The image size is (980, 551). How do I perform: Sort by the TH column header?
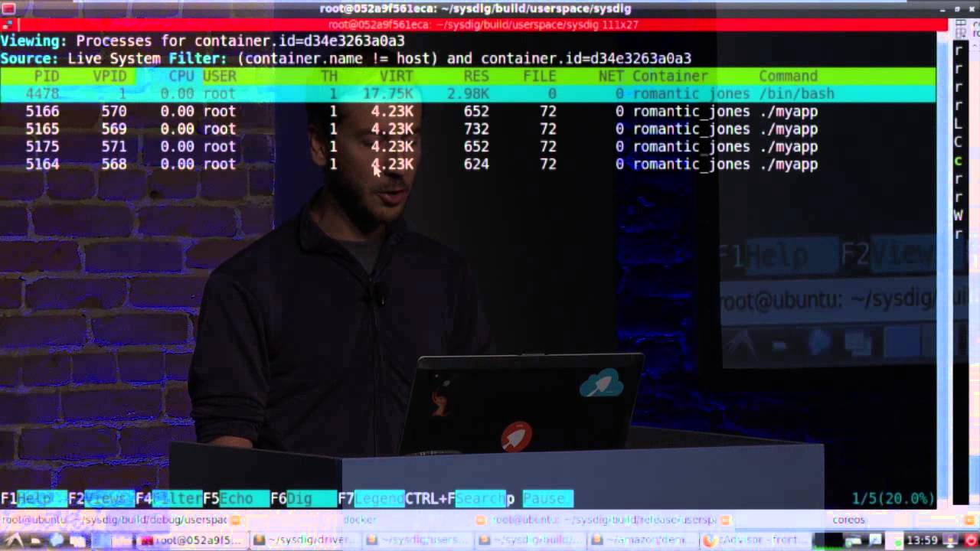(x=328, y=76)
